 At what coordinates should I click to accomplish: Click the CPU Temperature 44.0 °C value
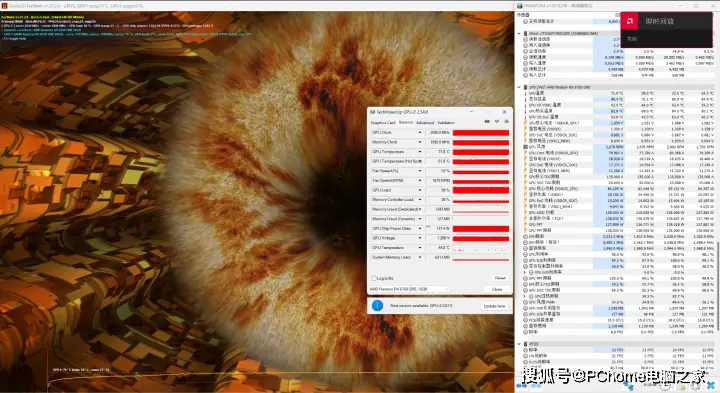(x=438, y=247)
